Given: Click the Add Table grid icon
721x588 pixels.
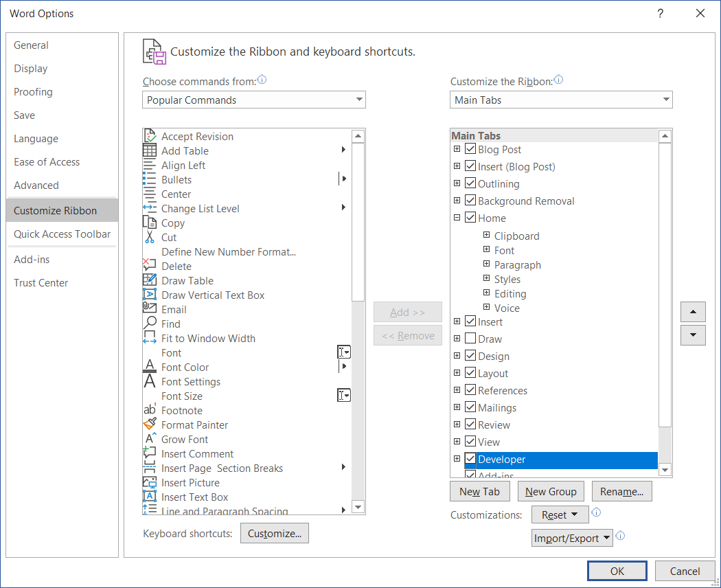Looking at the screenshot, I should pos(149,150).
